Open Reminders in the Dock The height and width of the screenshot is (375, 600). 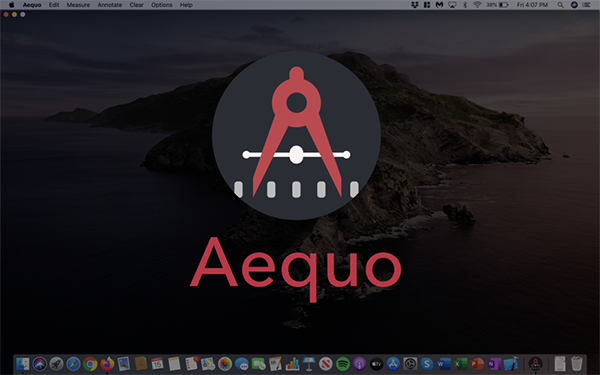(x=191, y=364)
